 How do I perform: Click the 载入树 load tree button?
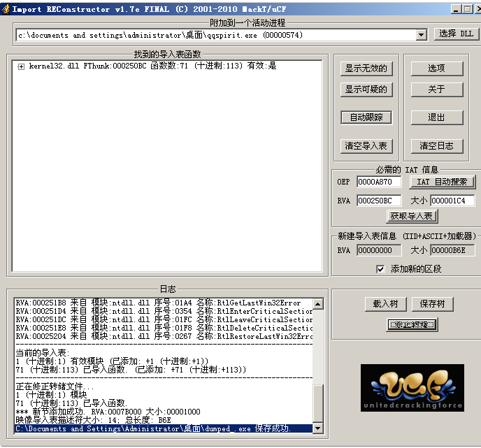click(386, 304)
